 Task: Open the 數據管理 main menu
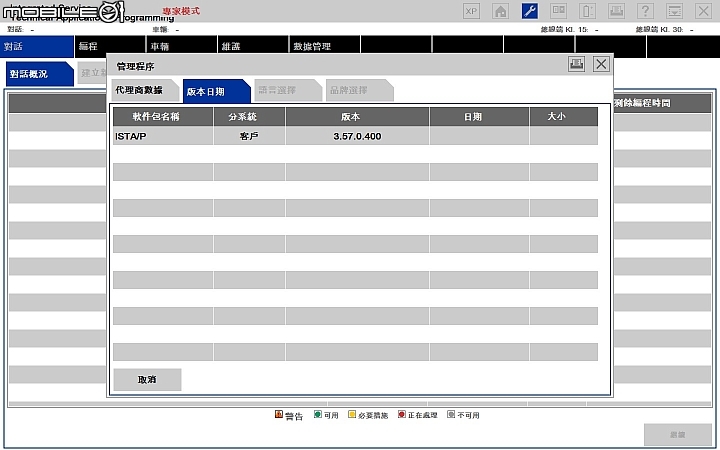tap(325, 46)
